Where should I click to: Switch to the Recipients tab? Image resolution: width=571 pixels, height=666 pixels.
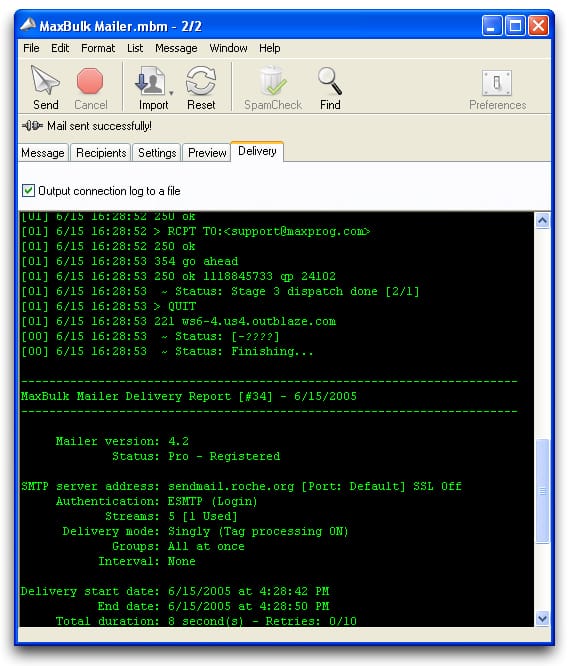click(x=101, y=152)
